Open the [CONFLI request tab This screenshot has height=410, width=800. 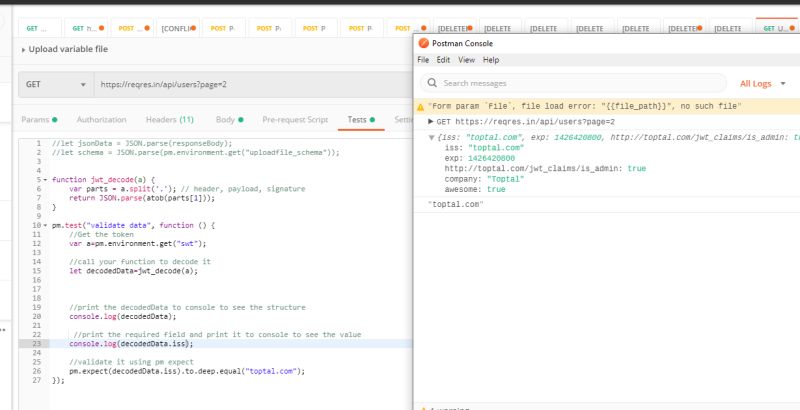pos(178,29)
